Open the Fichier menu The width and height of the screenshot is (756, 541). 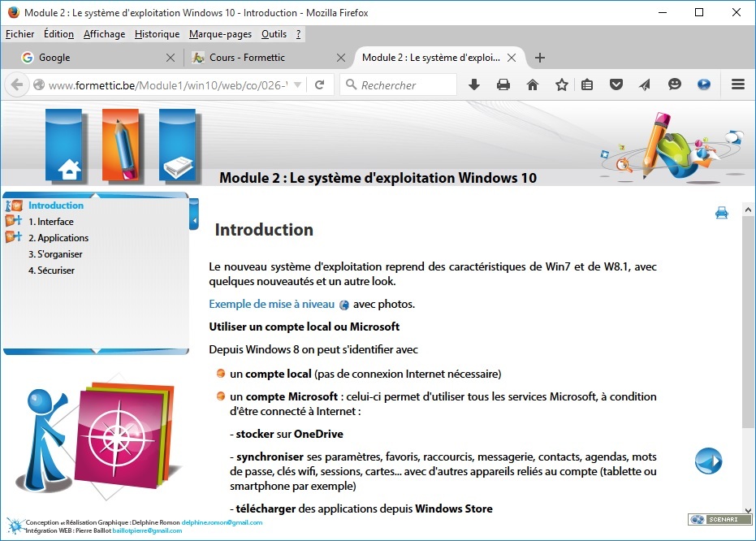[19, 34]
